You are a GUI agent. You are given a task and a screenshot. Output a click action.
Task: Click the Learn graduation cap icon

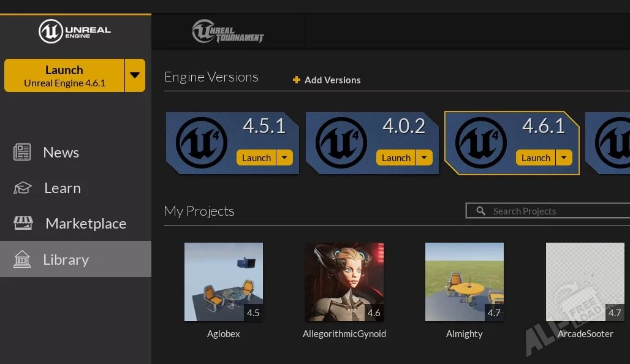coord(22,188)
